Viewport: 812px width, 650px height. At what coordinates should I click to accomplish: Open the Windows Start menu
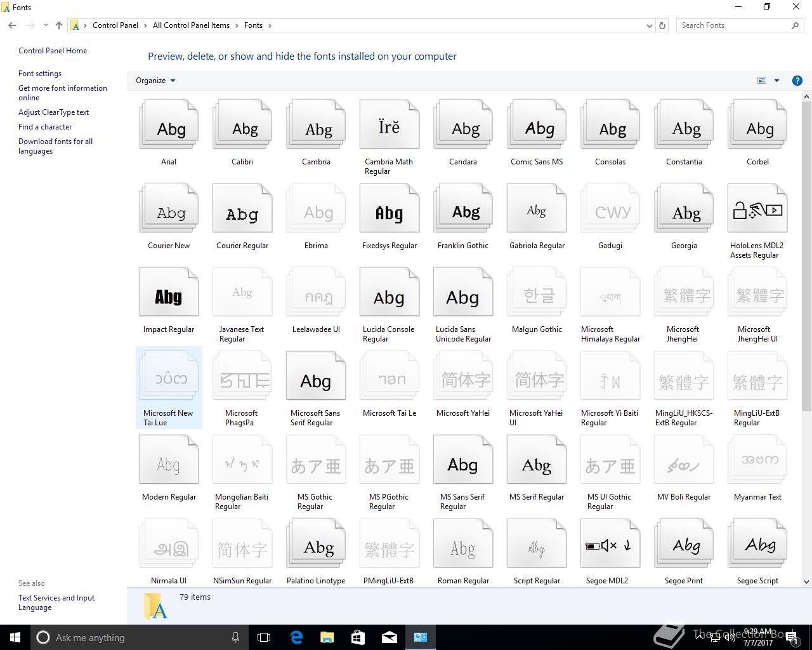[x=15, y=637]
